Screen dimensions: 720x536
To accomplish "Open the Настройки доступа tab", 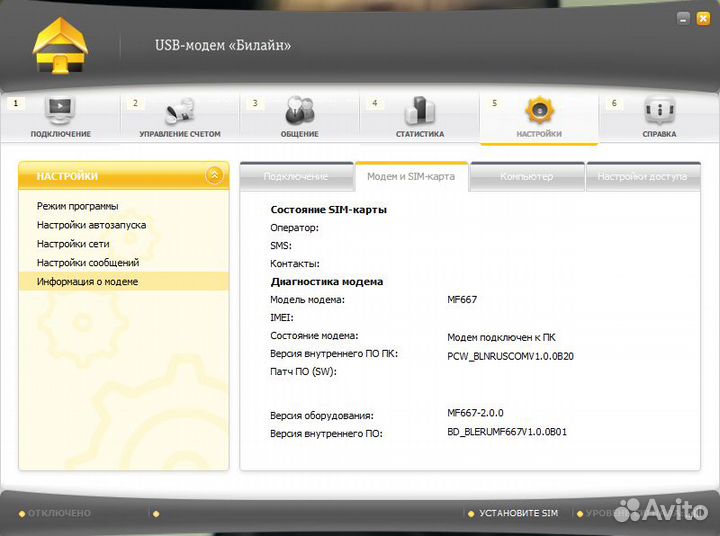I will click(x=643, y=177).
